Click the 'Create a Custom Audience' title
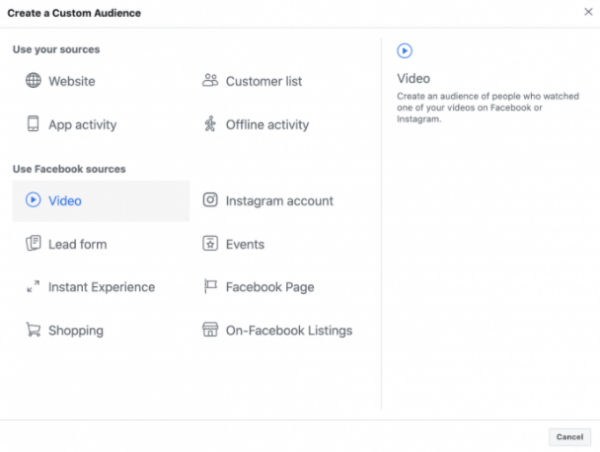The width and height of the screenshot is (600, 452). (74, 13)
